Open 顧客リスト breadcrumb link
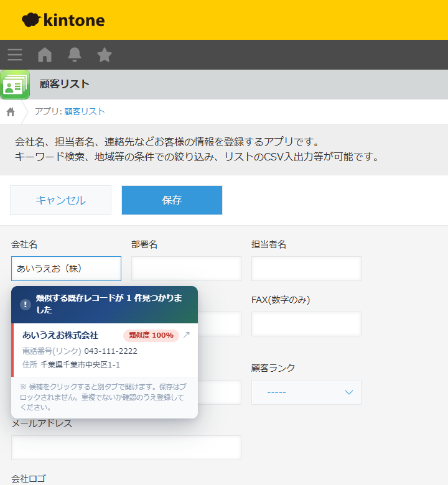448x485 pixels. [x=85, y=111]
